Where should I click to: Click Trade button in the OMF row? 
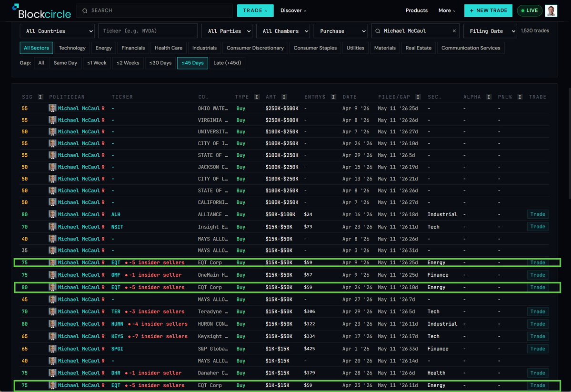pyautogui.click(x=538, y=275)
